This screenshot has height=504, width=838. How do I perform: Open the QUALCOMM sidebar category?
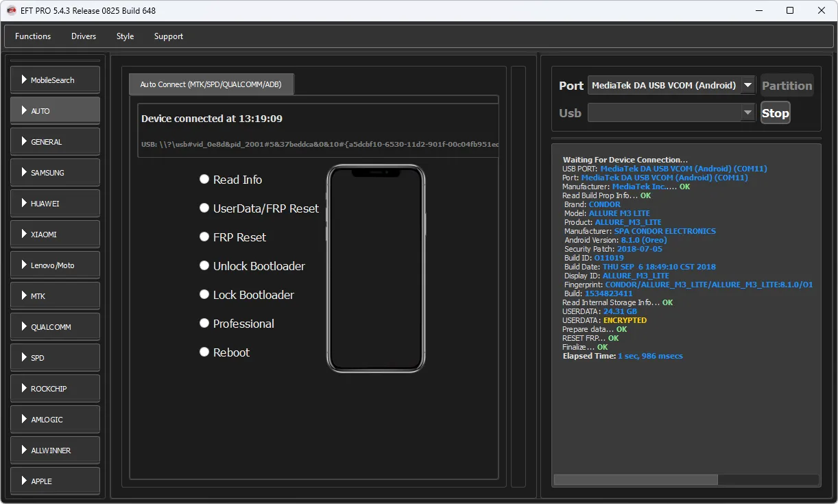[55, 327]
